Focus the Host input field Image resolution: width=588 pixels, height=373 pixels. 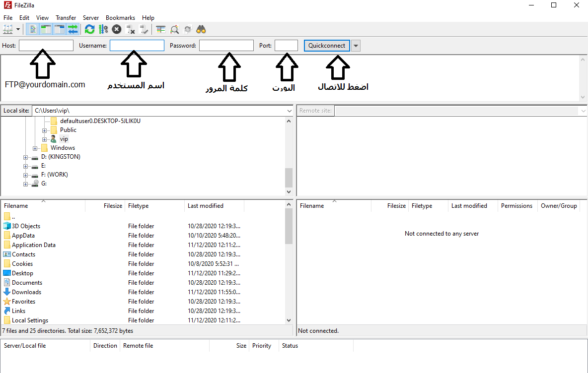46,45
